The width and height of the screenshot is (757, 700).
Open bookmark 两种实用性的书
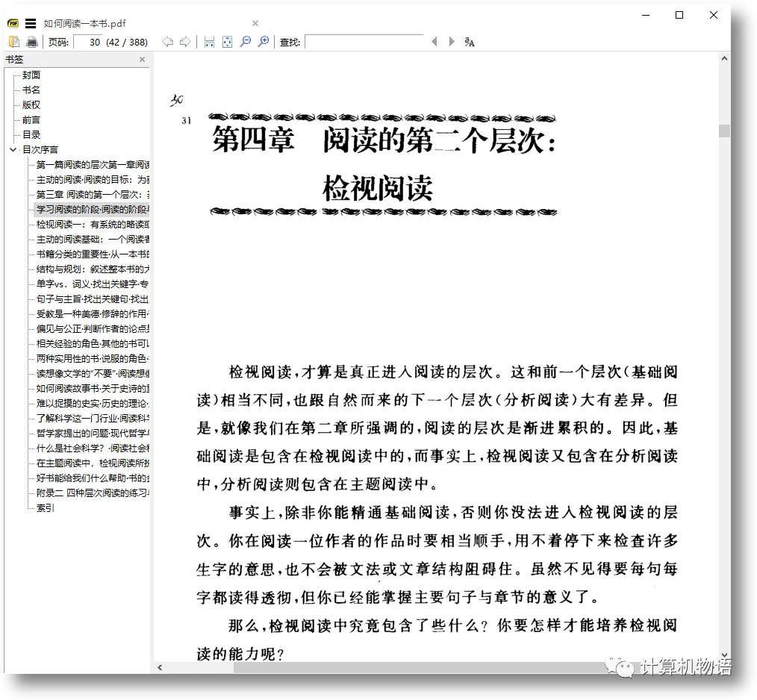pos(93,359)
